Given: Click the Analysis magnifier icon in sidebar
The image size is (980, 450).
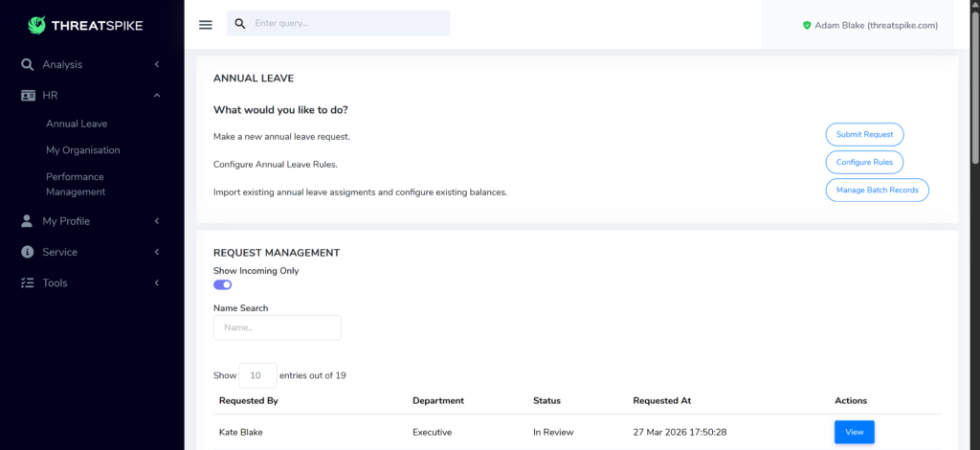Looking at the screenshot, I should [x=27, y=64].
